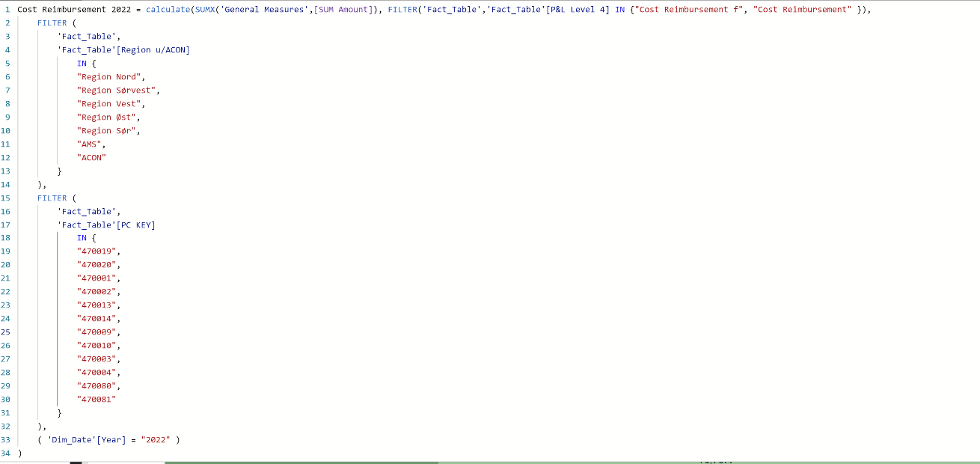The width and height of the screenshot is (980, 464).
Task: Click the closing parenthesis on line 34
Action: (20, 454)
